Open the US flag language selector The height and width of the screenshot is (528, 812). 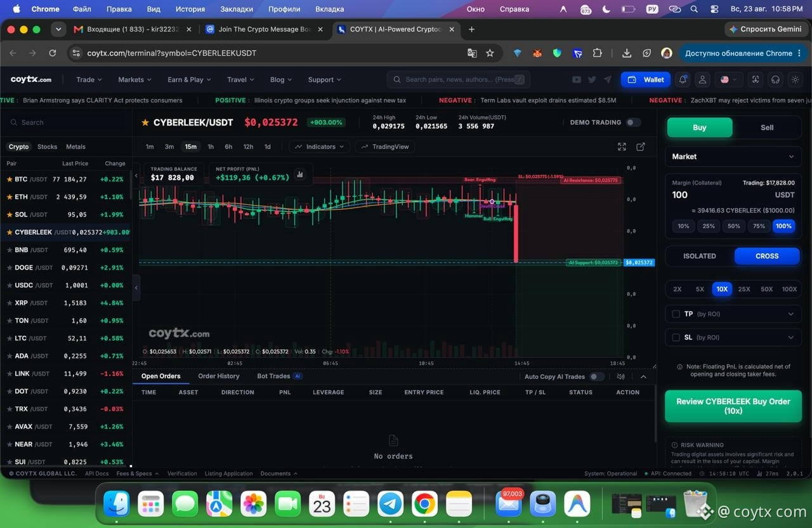(728, 79)
